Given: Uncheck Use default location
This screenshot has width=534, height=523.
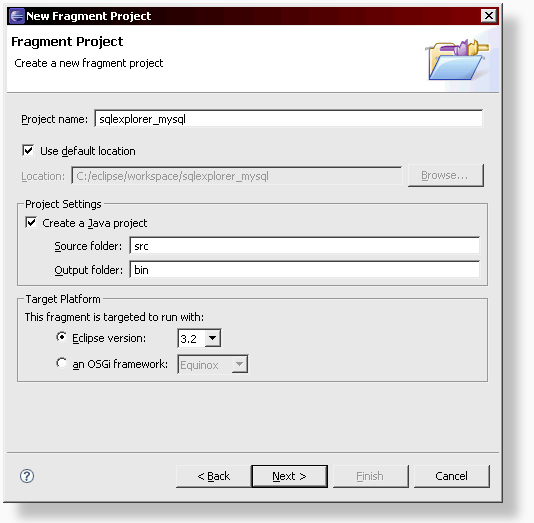Looking at the screenshot, I should tap(28, 150).
